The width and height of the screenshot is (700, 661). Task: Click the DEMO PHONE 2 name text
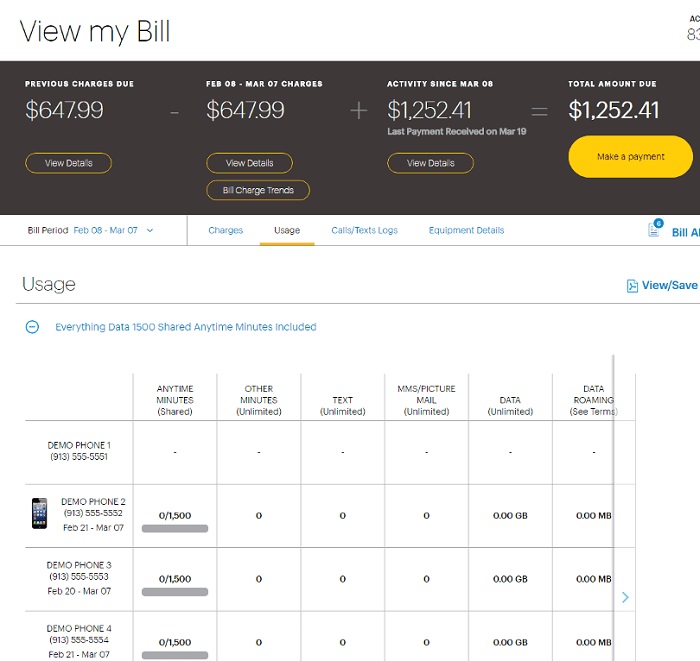pos(93,502)
